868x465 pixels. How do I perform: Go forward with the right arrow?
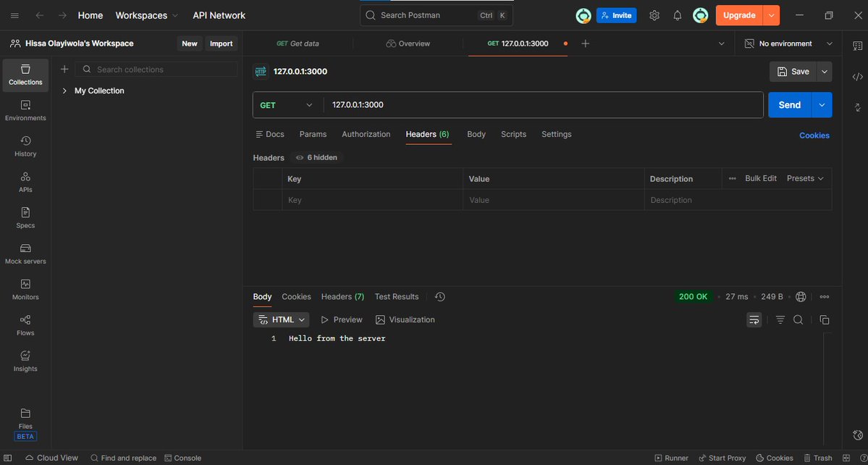click(x=62, y=15)
